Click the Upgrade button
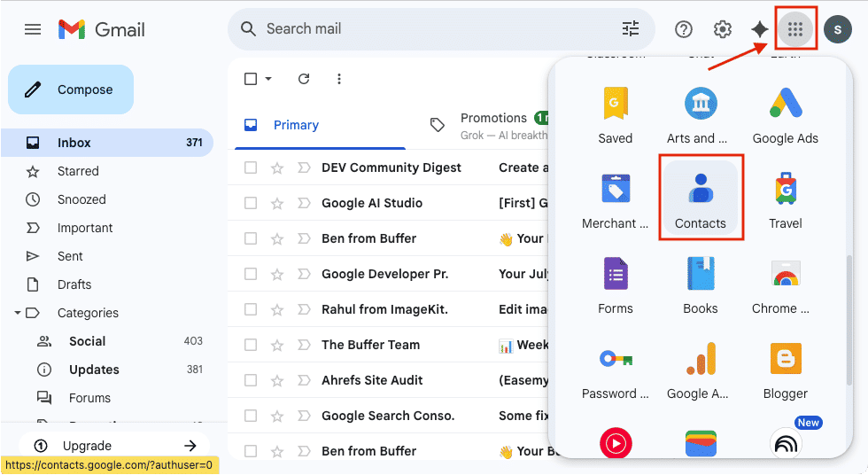This screenshot has height=475, width=868. 114,446
